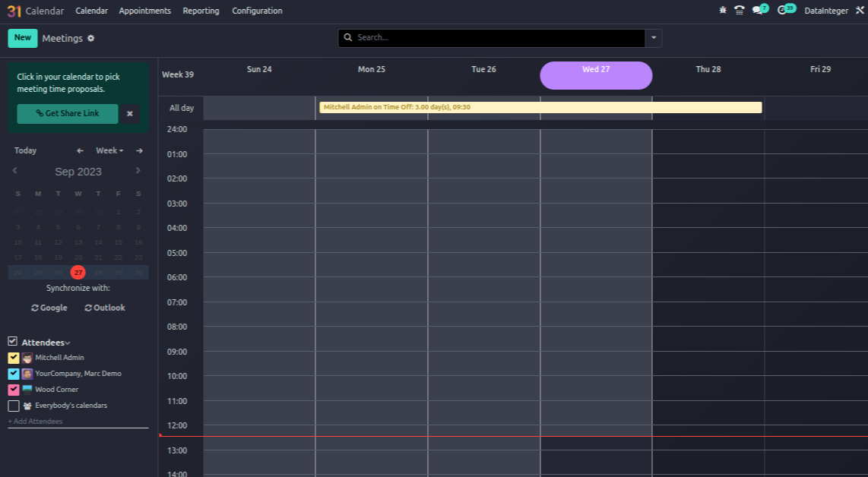
Task: Click the magnifier icon in the search bar
Action: (348, 37)
